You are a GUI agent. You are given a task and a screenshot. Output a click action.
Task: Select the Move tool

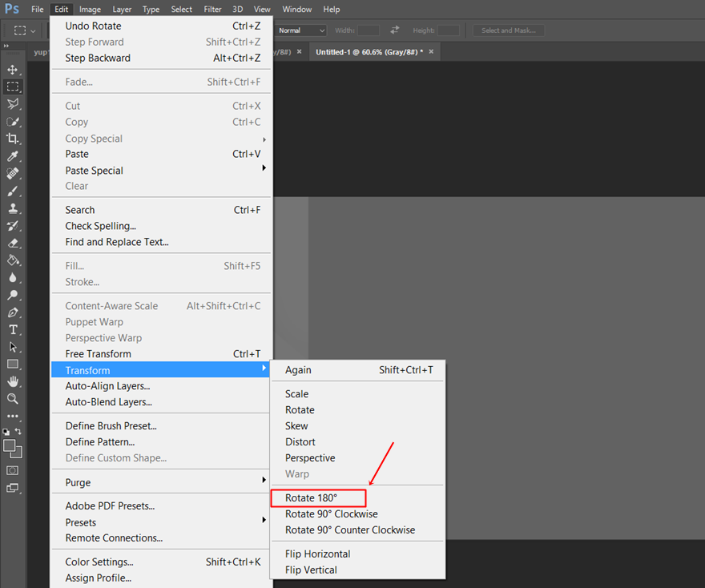click(x=13, y=70)
